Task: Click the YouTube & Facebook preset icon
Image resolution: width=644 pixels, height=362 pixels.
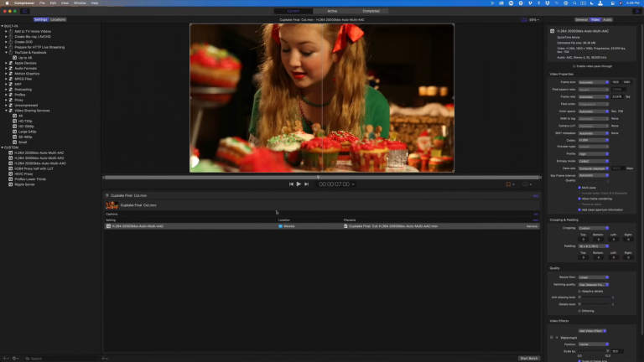Action: (12, 52)
